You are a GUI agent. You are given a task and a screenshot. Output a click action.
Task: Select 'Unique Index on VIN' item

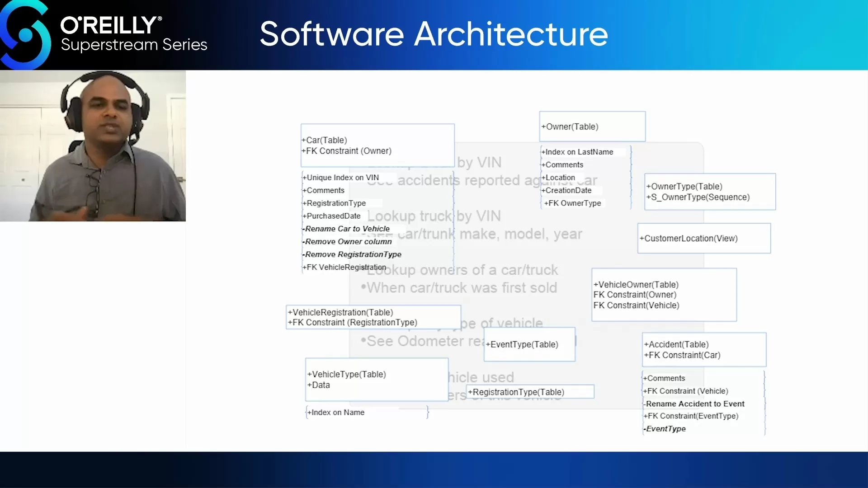(342, 178)
